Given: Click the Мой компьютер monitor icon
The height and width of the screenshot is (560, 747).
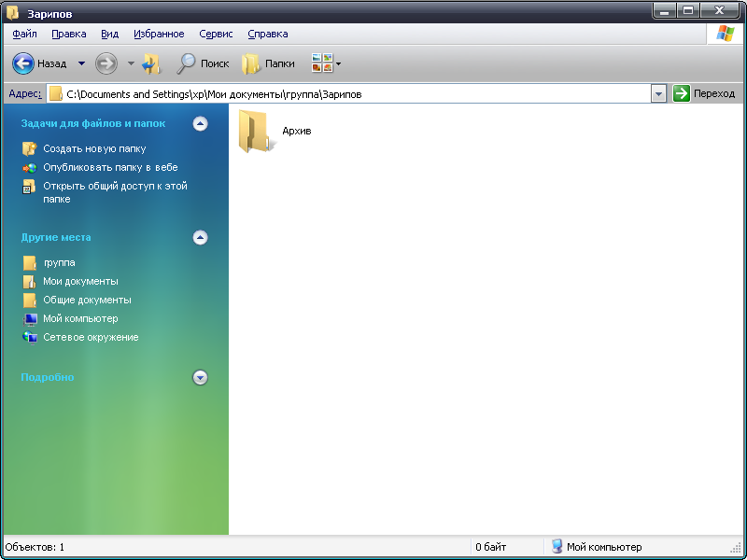Looking at the screenshot, I should point(30,318).
